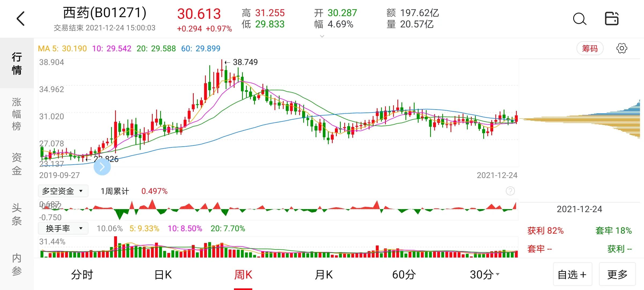Click the MA 20: 29.588 label
The width and height of the screenshot is (644, 290).
click(x=156, y=48)
